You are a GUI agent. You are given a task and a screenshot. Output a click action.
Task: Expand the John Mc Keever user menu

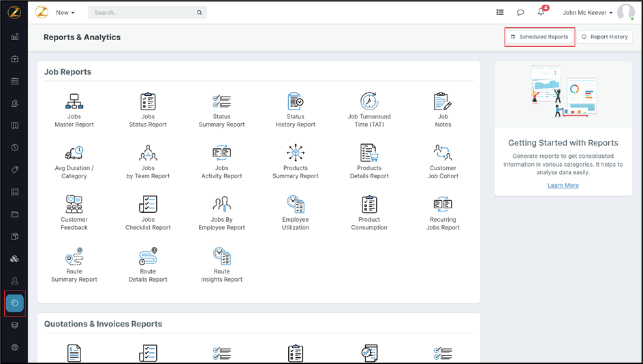coord(588,12)
